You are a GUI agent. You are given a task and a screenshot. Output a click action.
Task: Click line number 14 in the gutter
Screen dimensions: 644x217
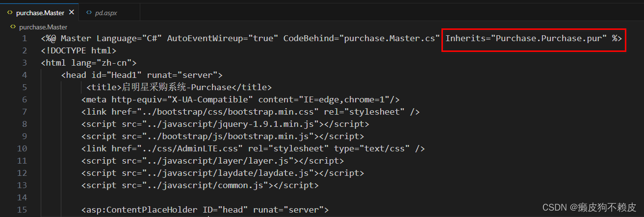point(22,197)
